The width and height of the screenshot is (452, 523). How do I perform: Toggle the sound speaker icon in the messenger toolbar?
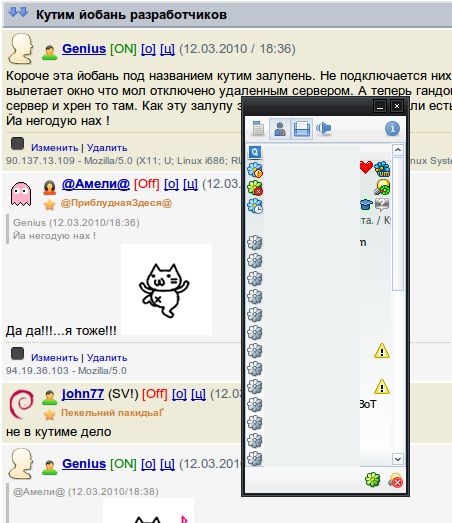[x=324, y=128]
